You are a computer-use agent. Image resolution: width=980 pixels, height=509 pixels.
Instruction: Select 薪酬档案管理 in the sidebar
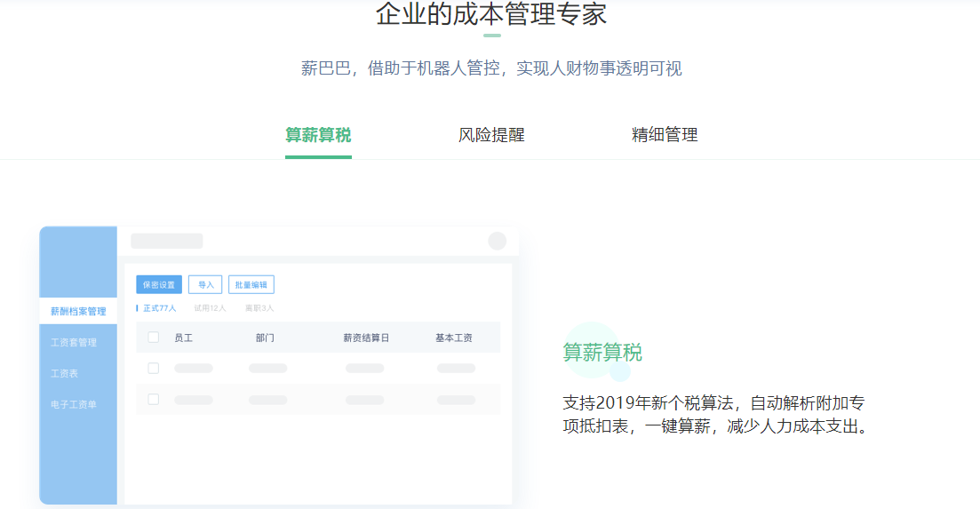78,311
